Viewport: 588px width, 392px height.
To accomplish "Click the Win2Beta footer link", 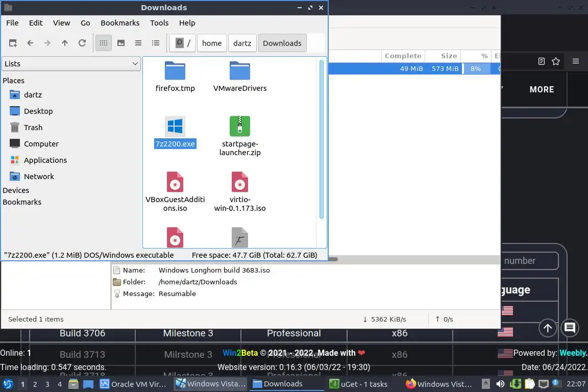I will pos(240,353).
